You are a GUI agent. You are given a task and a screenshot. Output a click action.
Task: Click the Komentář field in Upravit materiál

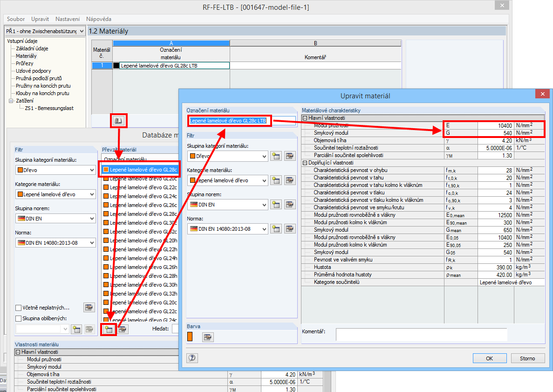422,335
